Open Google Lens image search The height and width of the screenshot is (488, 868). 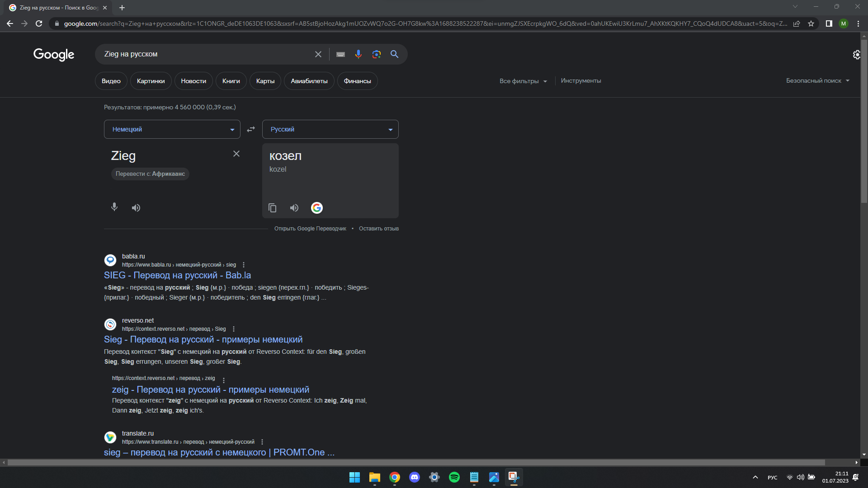click(x=377, y=54)
